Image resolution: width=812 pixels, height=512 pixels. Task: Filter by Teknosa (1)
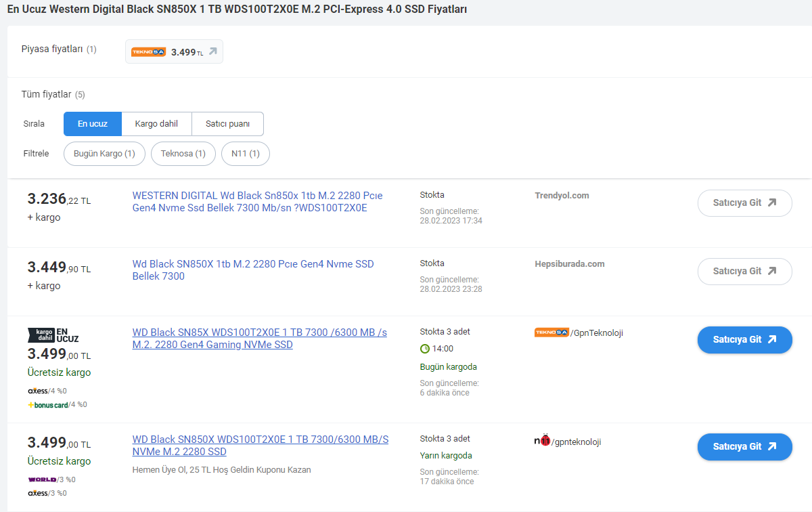tap(183, 154)
